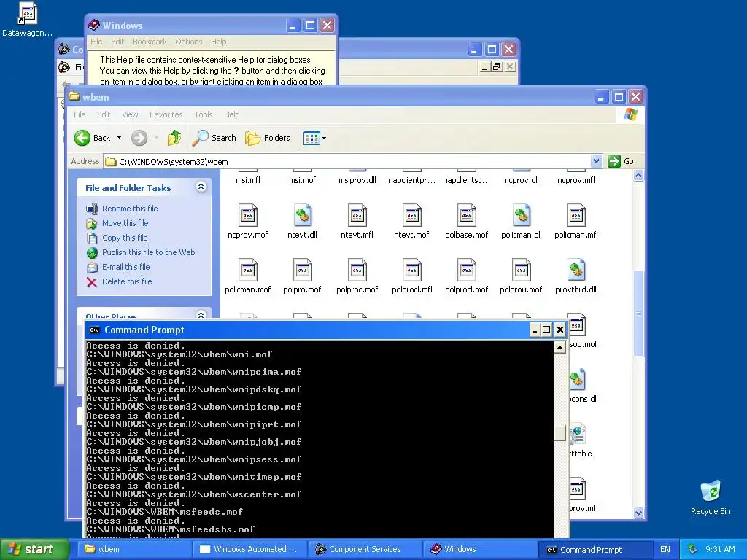This screenshot has width=747, height=560.
Task: Open the Edit menu in wbem window
Action: (x=104, y=114)
